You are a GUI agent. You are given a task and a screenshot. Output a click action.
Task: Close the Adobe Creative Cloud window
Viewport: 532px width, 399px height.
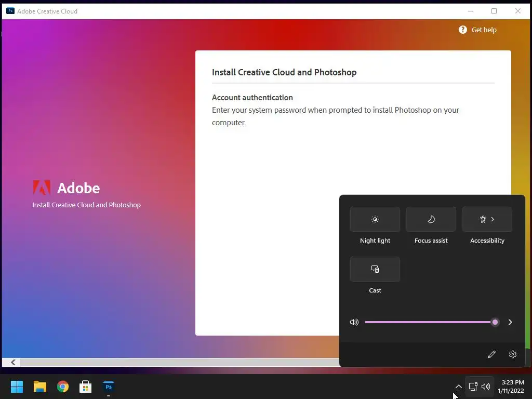point(518,11)
